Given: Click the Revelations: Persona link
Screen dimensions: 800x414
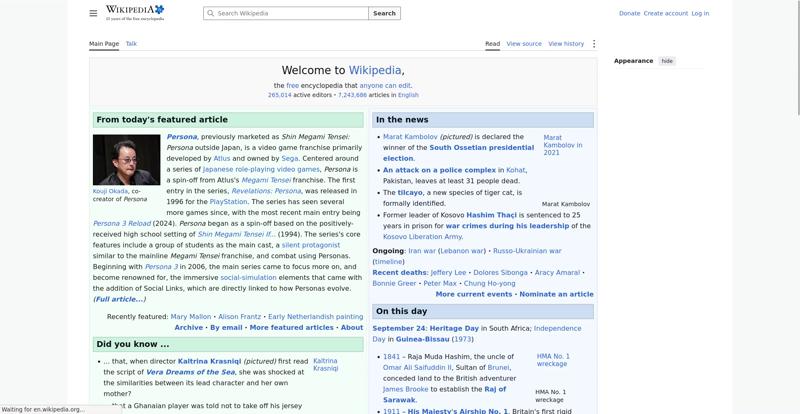Looking at the screenshot, I should point(266,191).
